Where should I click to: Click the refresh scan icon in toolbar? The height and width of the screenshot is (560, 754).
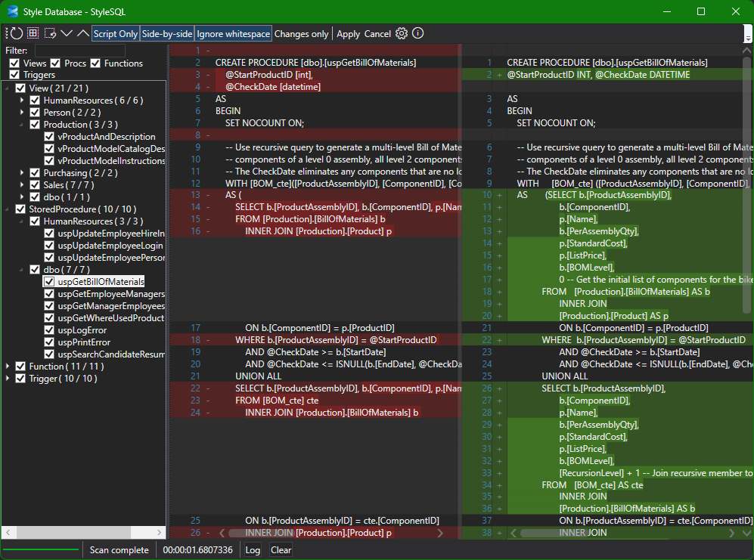[x=16, y=33]
